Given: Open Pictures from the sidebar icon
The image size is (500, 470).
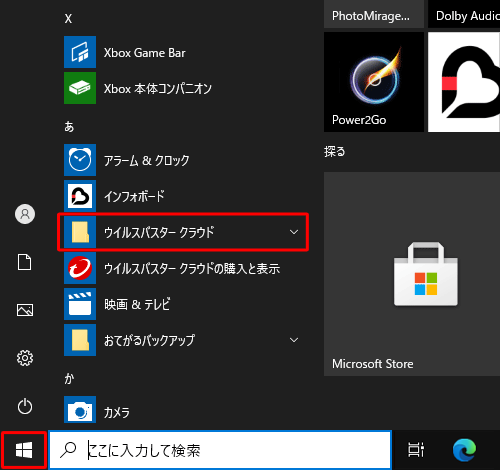Looking at the screenshot, I should pos(25,310).
